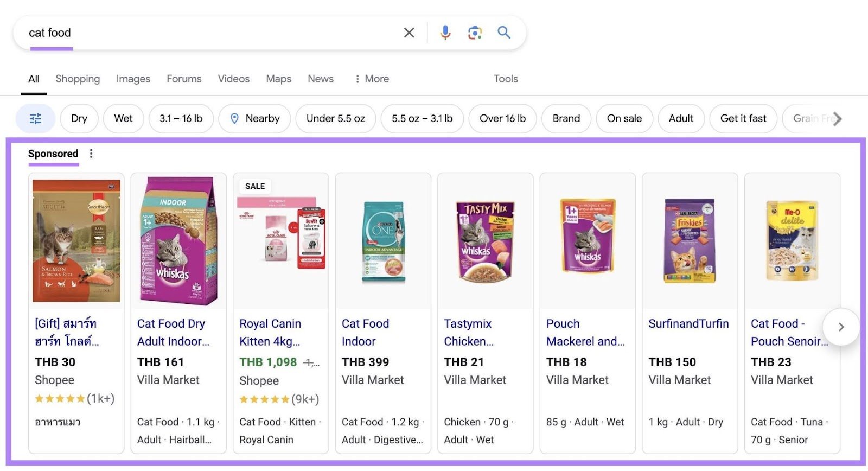Open the More navigation dropdown
The height and width of the screenshot is (471, 868).
375,79
